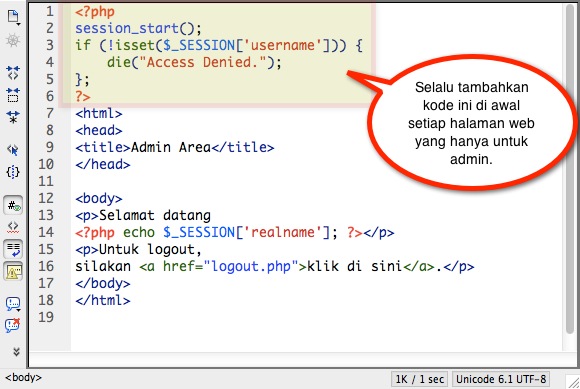Image resolution: width=580 pixels, height=389 pixels.
Task: Open the Open Documents list icon
Action: click(x=13, y=17)
